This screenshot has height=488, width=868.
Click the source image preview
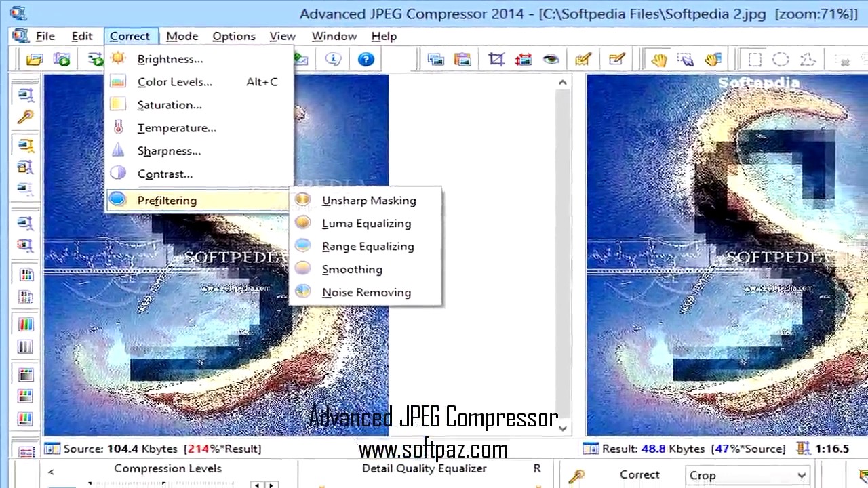click(216, 255)
